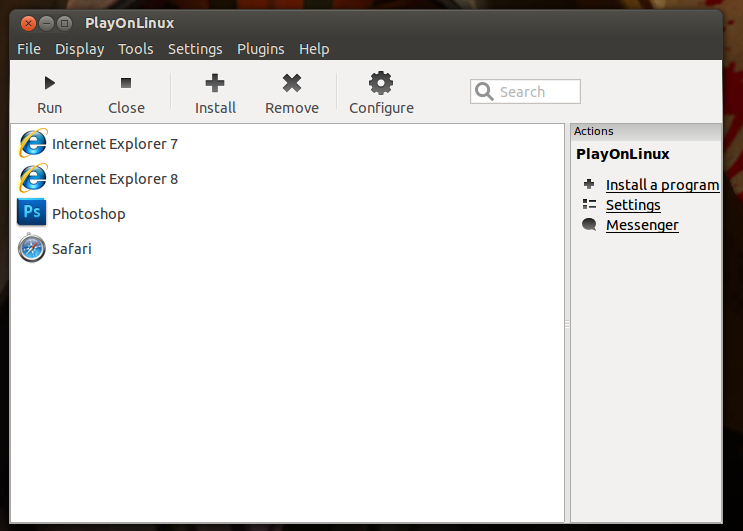Open the Settings link in Actions panel

click(x=633, y=205)
